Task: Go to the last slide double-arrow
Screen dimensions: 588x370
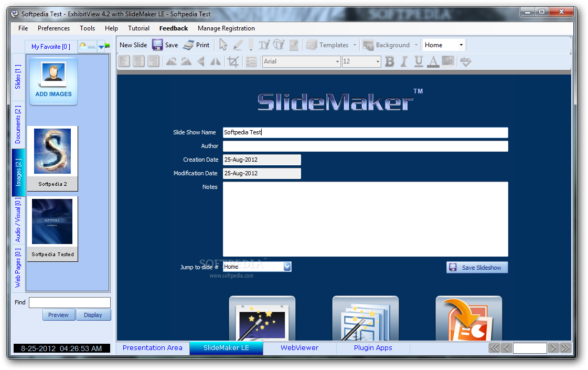Action: [565, 348]
